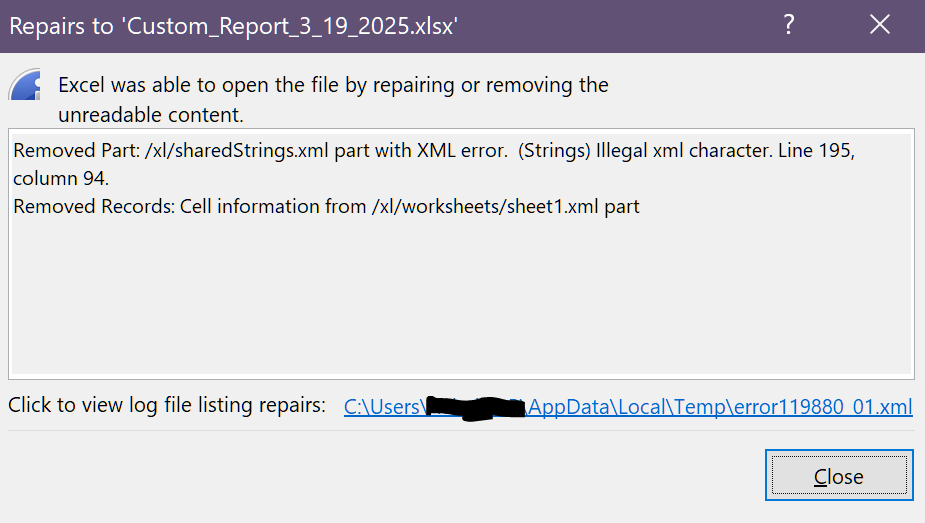Select the 'Removed Part:' text in repairs list
The width and height of the screenshot is (925, 523).
(77, 151)
